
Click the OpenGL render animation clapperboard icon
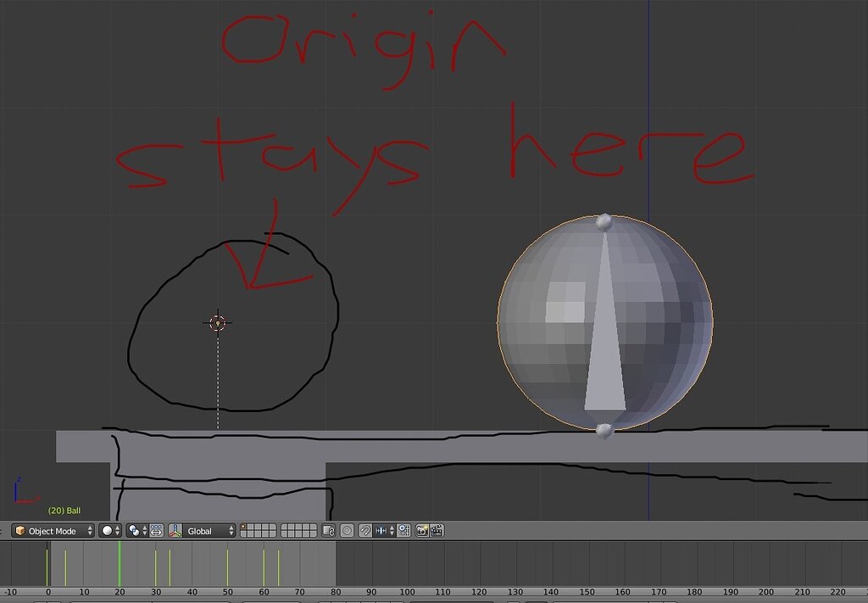click(437, 531)
